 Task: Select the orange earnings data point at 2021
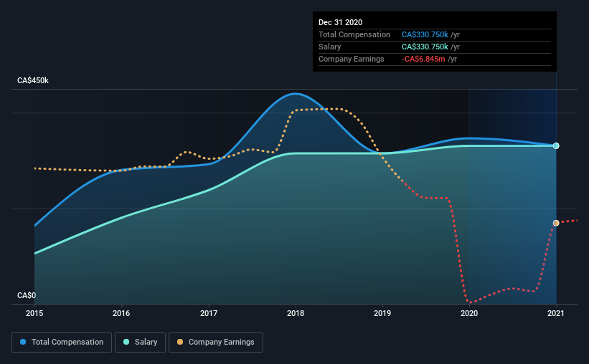(x=556, y=223)
